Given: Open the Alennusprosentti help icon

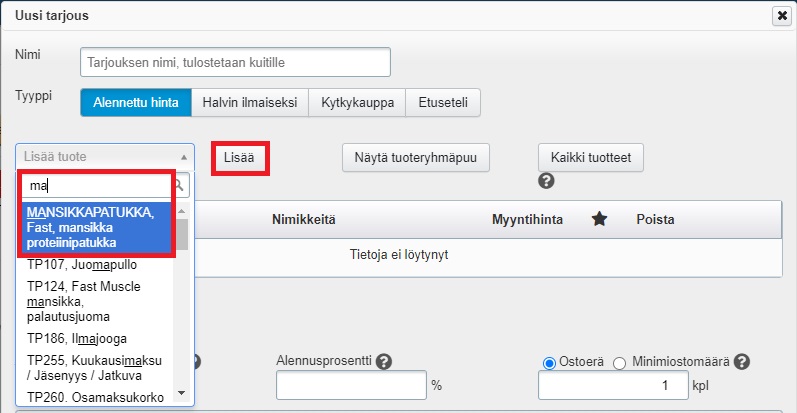Looking at the screenshot, I should point(384,362).
